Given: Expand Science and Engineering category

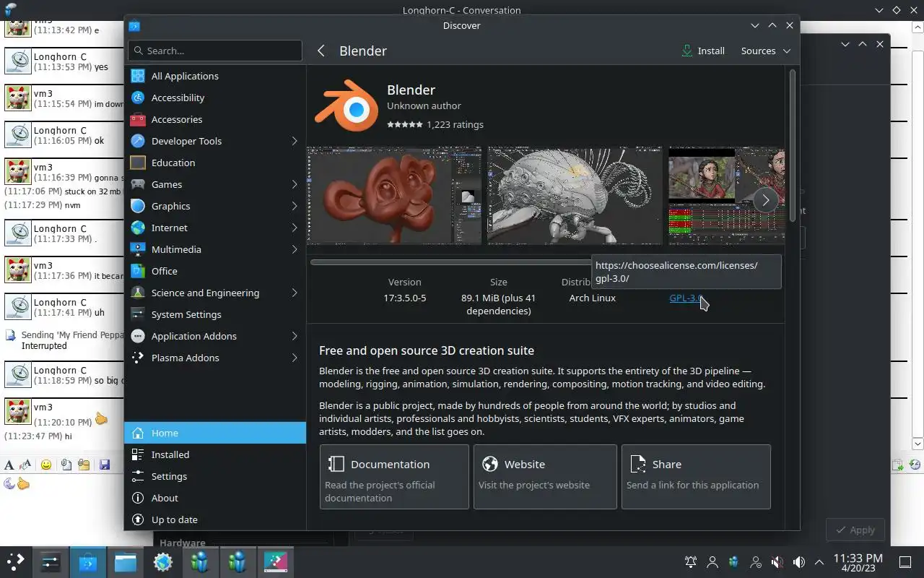Looking at the screenshot, I should 295,293.
